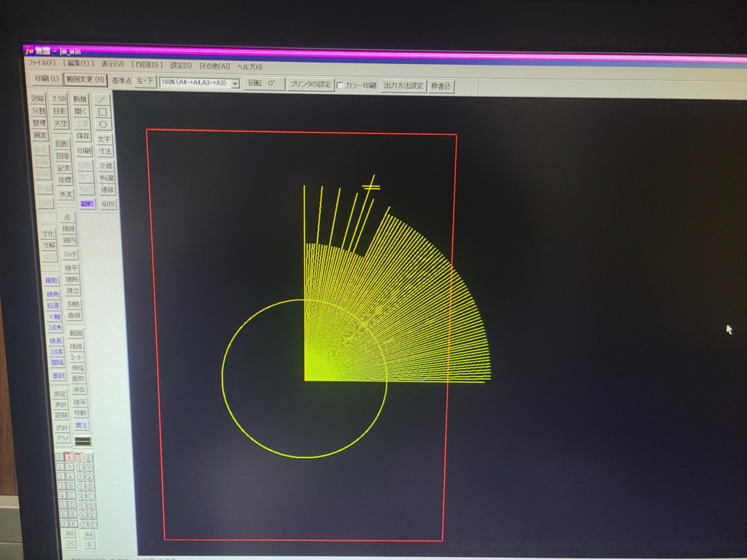Enable the カラー印刷 color print checkbox
The image size is (747, 560).
pyautogui.click(x=340, y=86)
